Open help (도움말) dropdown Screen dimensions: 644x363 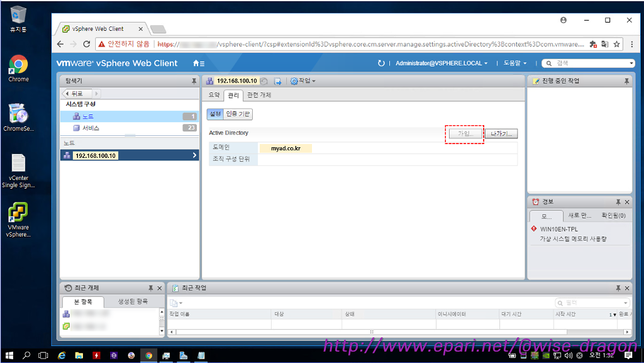click(x=515, y=64)
